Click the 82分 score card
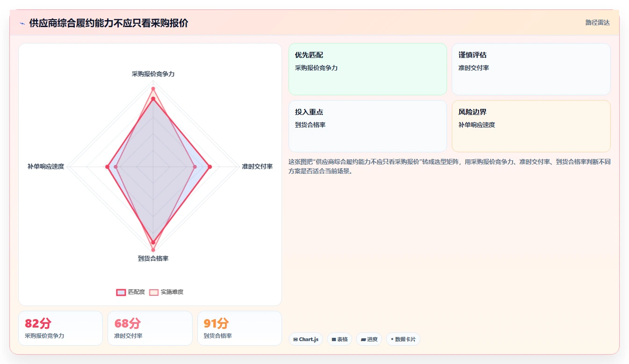The image size is (629, 364). [60, 328]
